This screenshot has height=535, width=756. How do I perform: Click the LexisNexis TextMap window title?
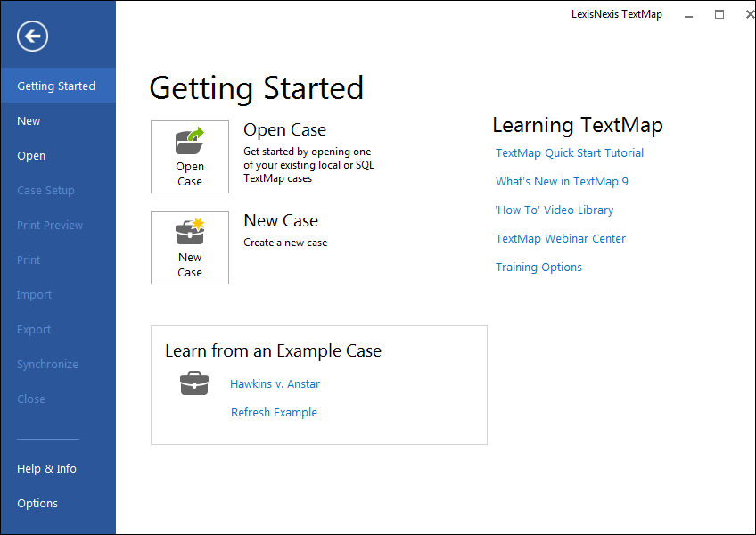pyautogui.click(x=617, y=14)
